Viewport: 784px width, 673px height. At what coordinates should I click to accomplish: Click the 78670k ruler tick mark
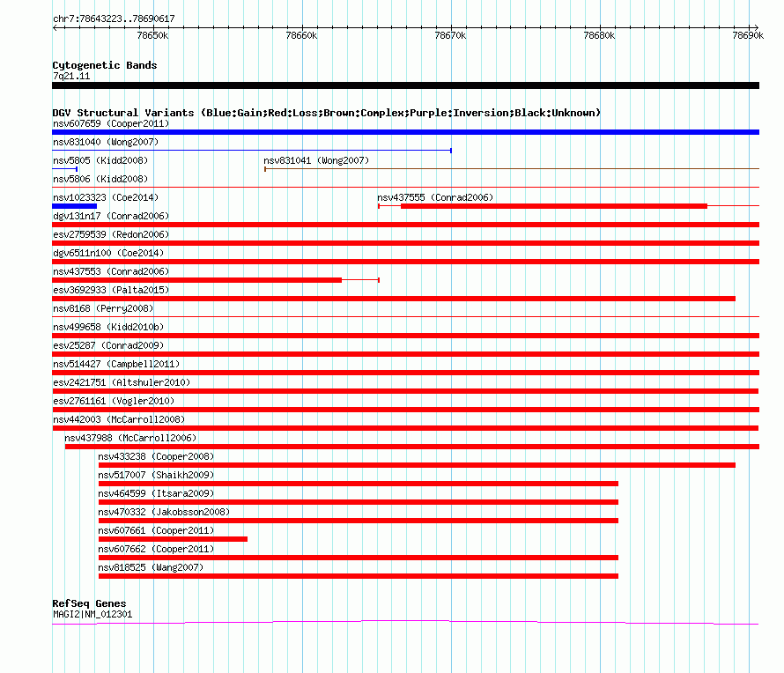pos(451,27)
